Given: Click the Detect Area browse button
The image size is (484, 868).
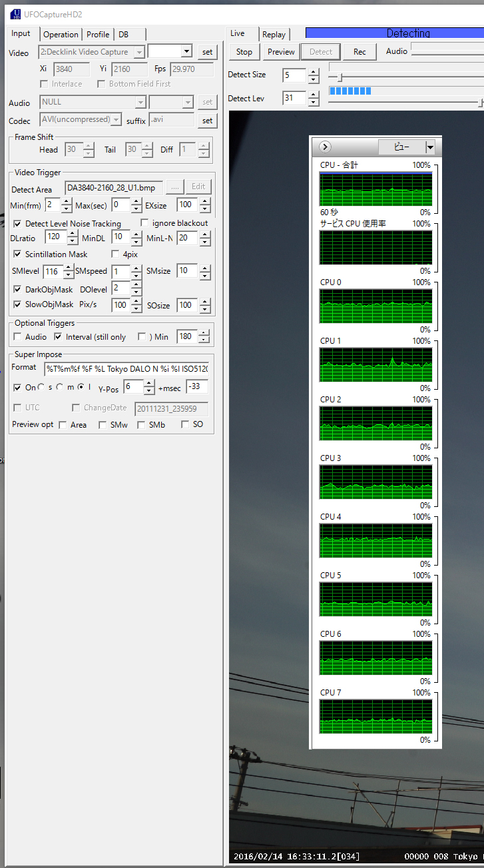Looking at the screenshot, I should click(x=174, y=188).
